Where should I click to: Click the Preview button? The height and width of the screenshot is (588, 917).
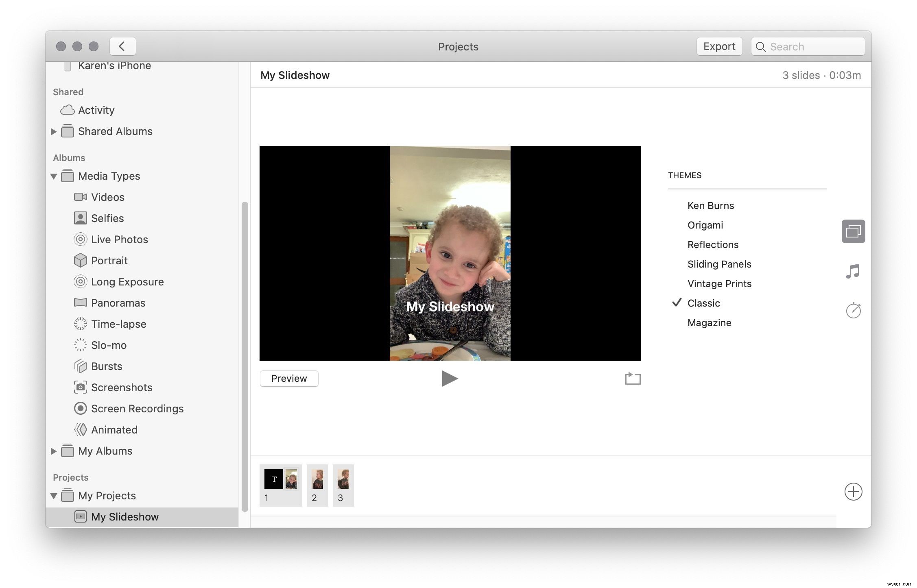click(x=289, y=378)
